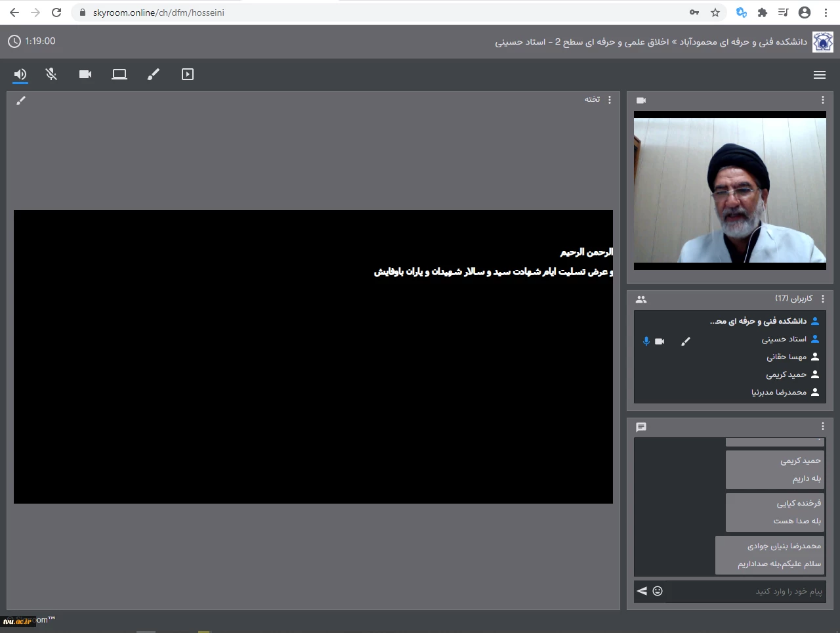Screen dimensions: 840x633
Task: Bookmark the page with the star icon
Action: (x=715, y=12)
